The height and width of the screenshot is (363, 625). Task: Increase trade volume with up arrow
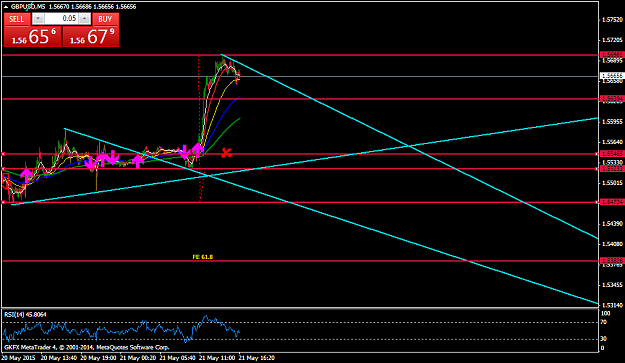(85, 19)
